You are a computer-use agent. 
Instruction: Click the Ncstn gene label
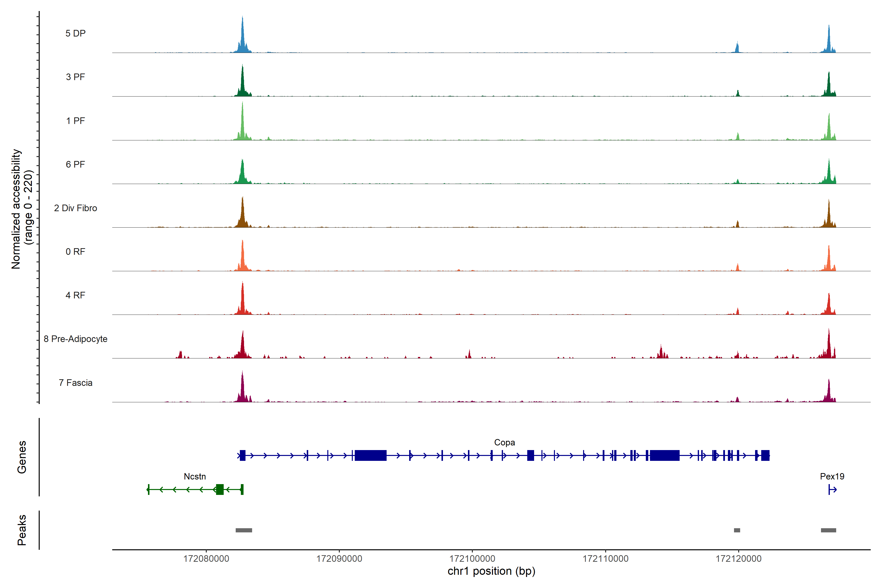pos(195,476)
